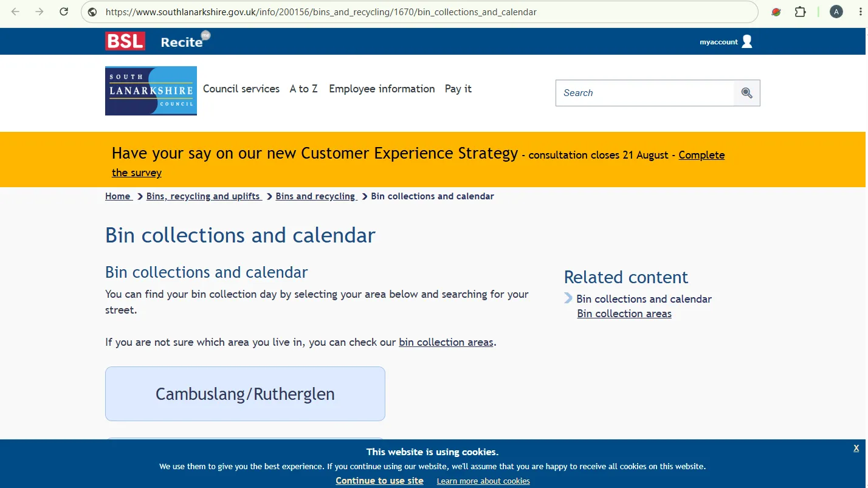Go to Home breadcrumb
Image resolution: width=868 pixels, height=488 pixels.
[118, 196]
